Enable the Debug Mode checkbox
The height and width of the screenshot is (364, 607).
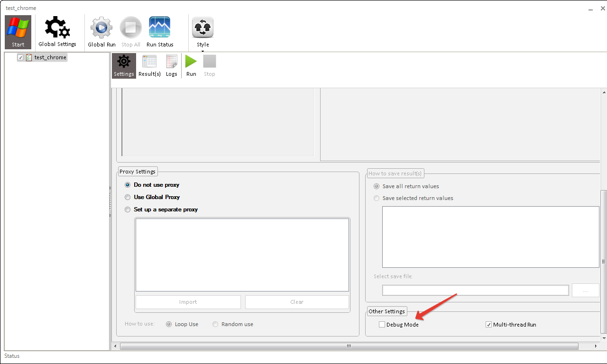tap(382, 325)
